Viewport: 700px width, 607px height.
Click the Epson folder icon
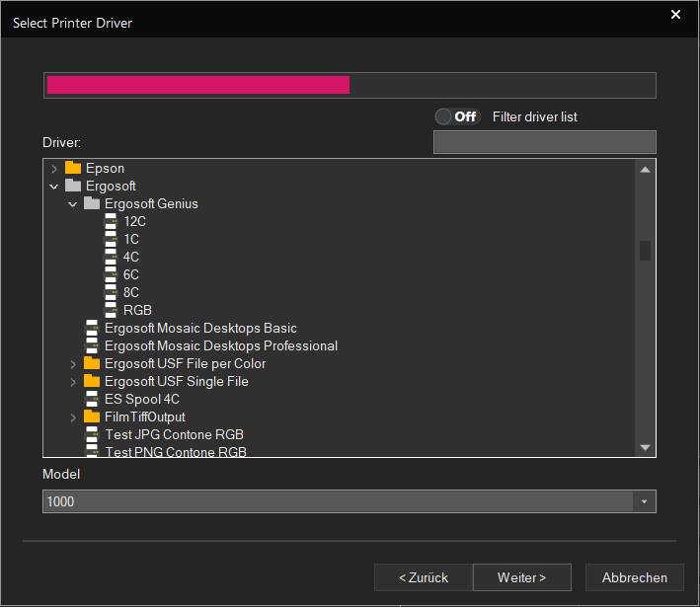tap(73, 168)
